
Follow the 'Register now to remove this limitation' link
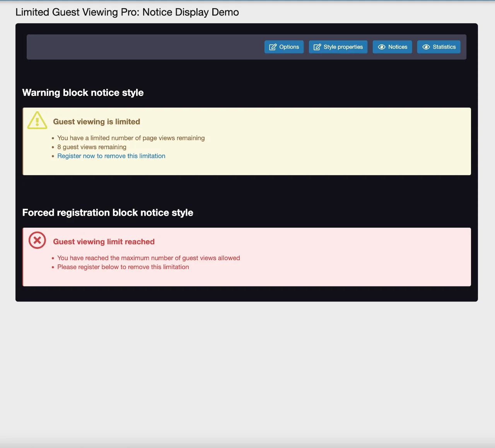(x=111, y=156)
